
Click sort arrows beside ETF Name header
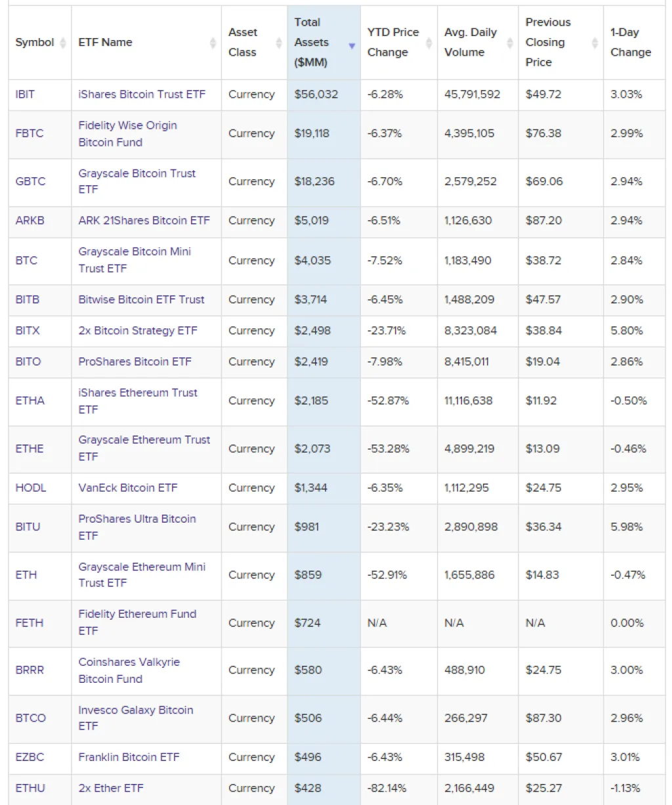[x=213, y=43]
